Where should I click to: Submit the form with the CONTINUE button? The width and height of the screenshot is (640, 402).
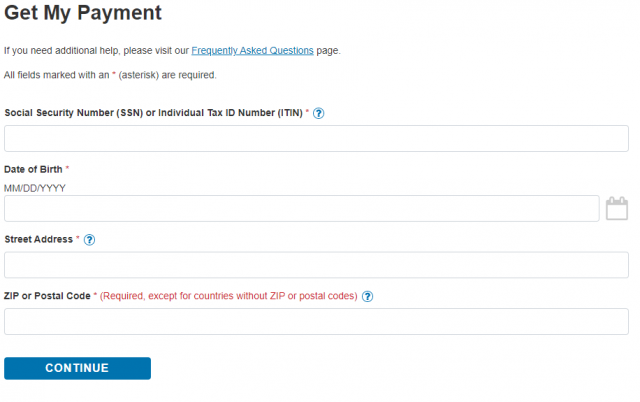pyautogui.click(x=78, y=368)
